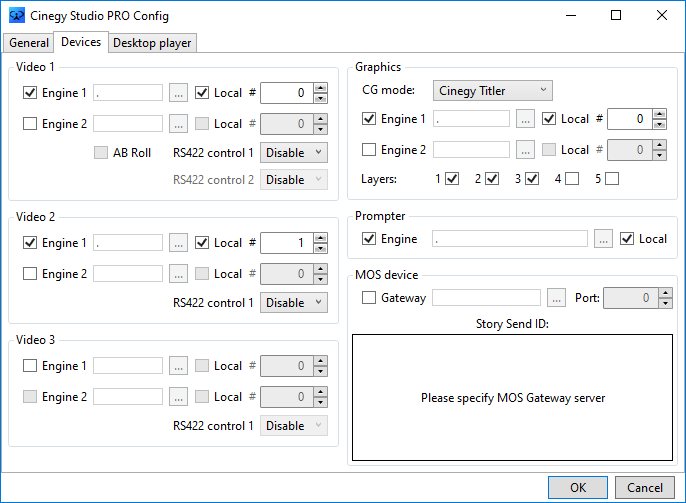Open the Desktop player tab
This screenshot has height=503, width=686.
(152, 43)
